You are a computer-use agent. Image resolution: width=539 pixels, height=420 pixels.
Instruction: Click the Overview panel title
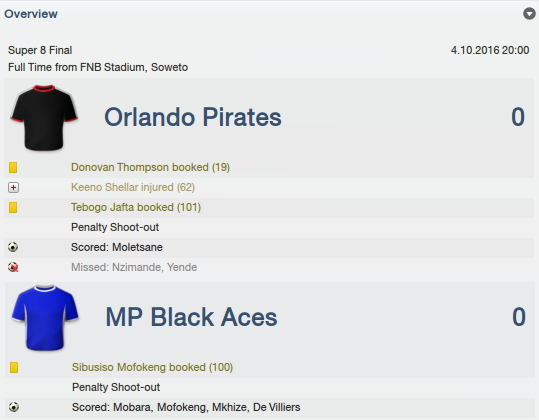[x=31, y=14]
